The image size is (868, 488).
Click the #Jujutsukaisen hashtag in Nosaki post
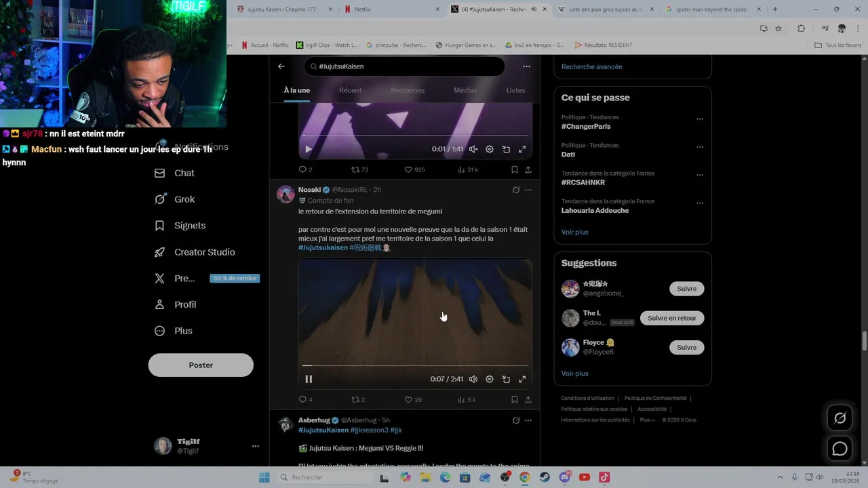(x=323, y=248)
